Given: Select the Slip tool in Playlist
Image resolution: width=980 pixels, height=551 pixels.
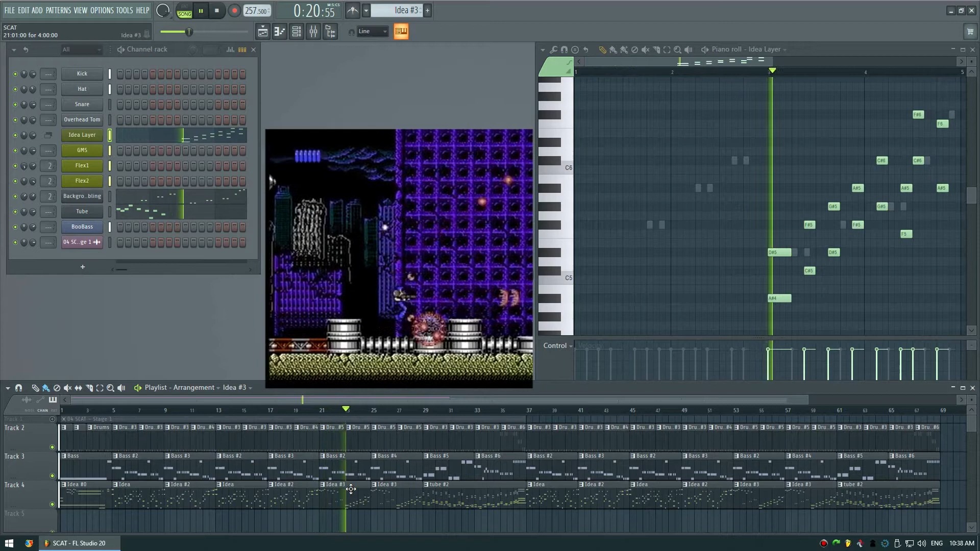Looking at the screenshot, I should click(78, 388).
